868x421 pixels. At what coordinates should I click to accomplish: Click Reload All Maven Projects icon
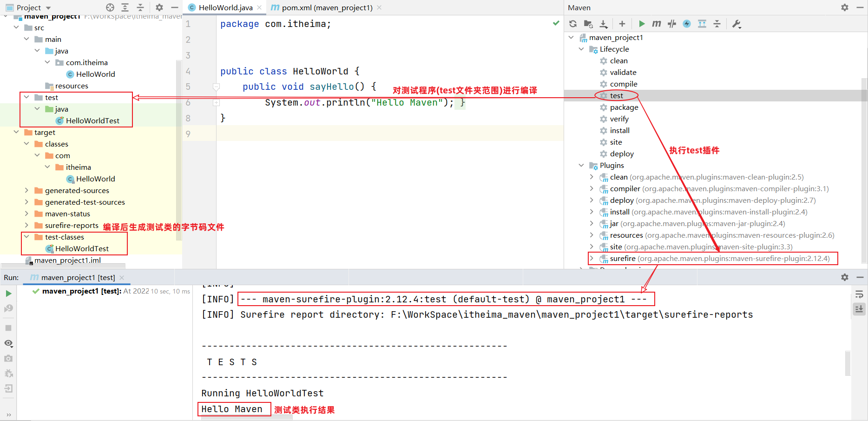tap(573, 24)
